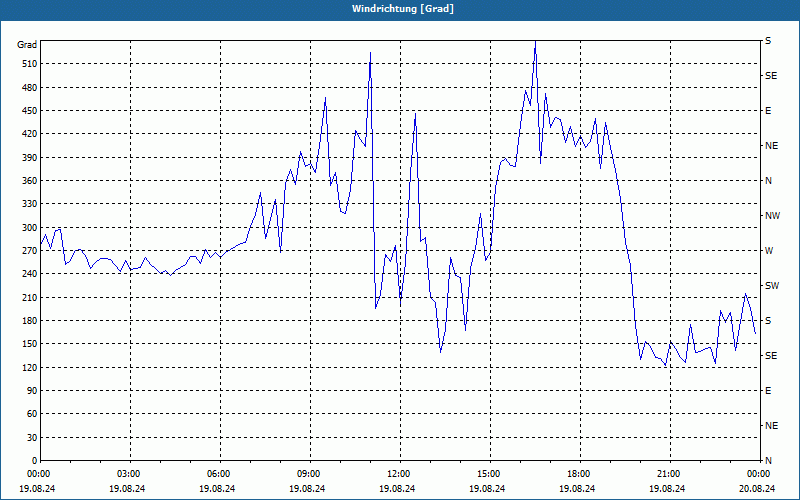Viewport: 800px width, 500px height.
Task: Select the 19.08.24 date under 18:00
Action: pos(577,489)
